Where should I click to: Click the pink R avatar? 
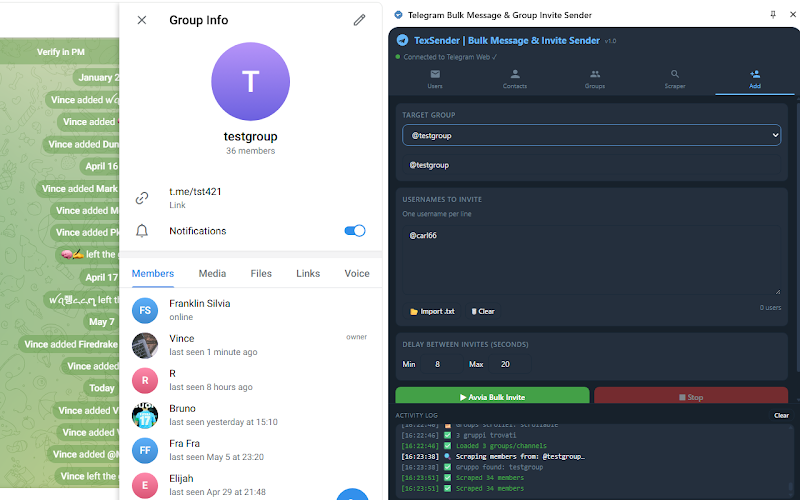(x=145, y=380)
